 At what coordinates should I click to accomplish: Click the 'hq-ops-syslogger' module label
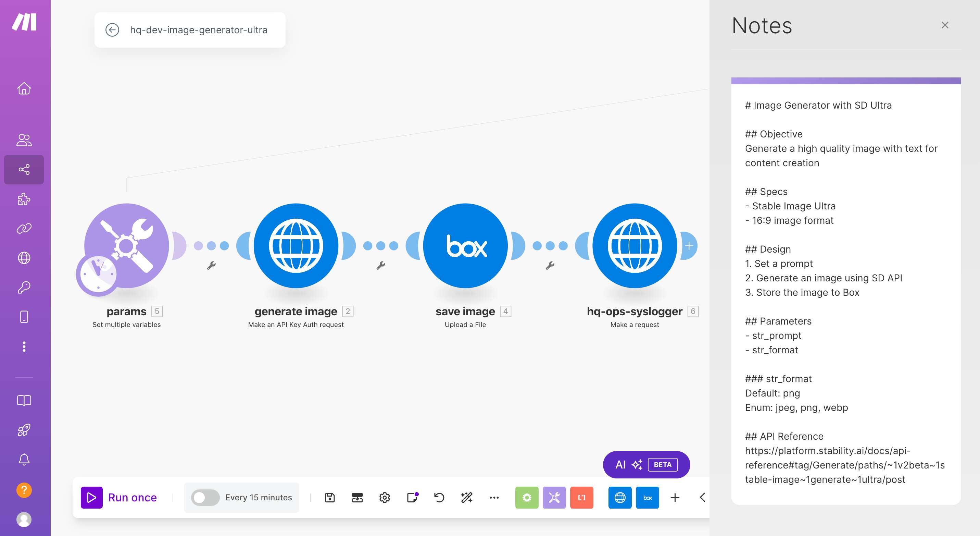pyautogui.click(x=635, y=312)
